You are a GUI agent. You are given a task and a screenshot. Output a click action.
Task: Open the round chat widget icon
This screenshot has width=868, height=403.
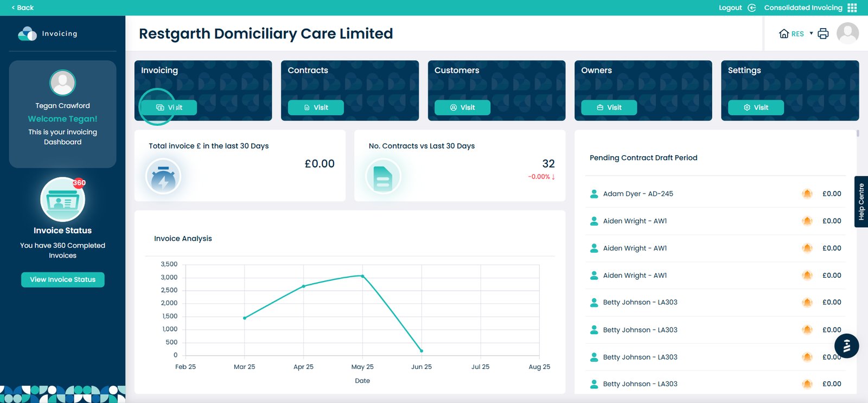click(x=846, y=346)
